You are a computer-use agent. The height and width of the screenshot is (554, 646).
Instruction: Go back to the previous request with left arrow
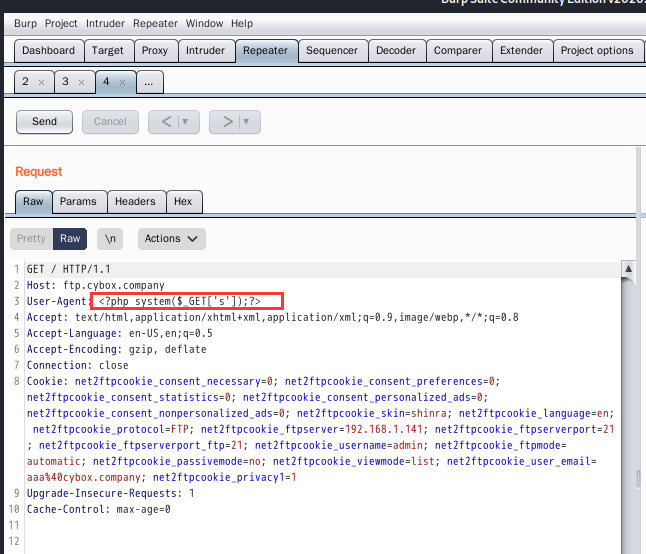166,122
